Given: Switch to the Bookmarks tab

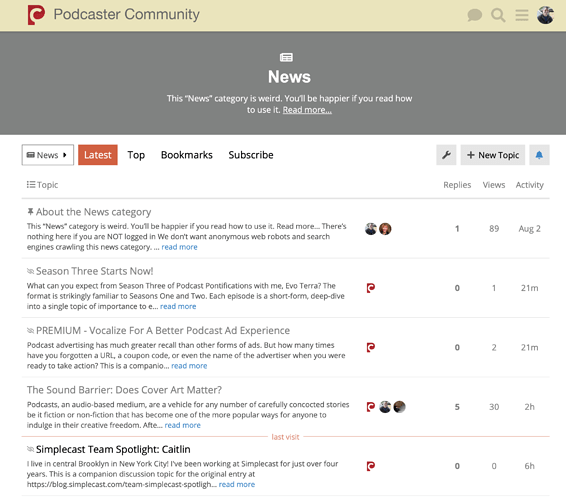Looking at the screenshot, I should tap(187, 155).
